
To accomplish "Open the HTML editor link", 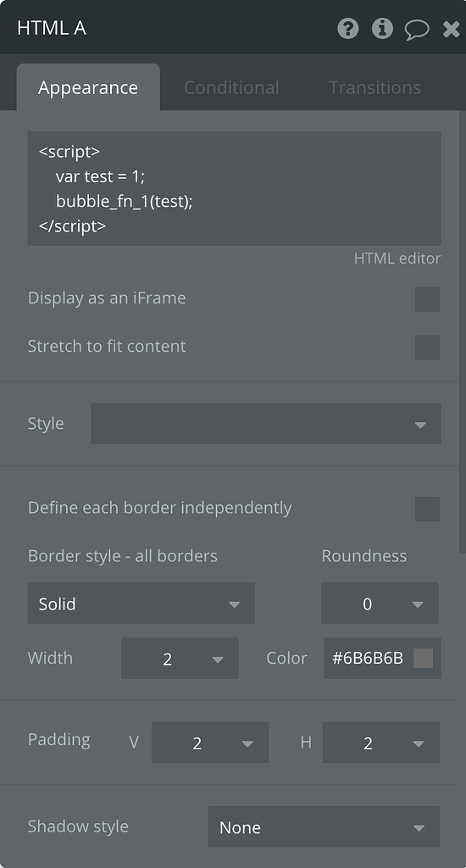I will 397,259.
